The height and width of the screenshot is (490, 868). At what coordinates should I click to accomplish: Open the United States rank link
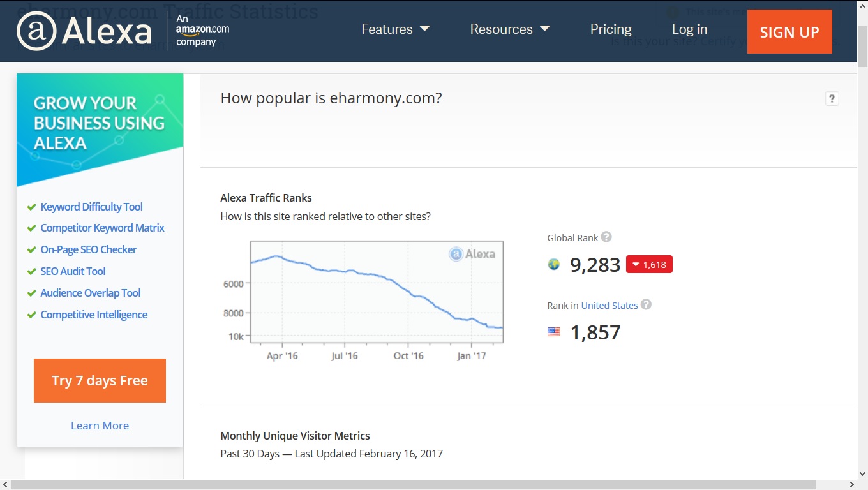[x=610, y=306]
